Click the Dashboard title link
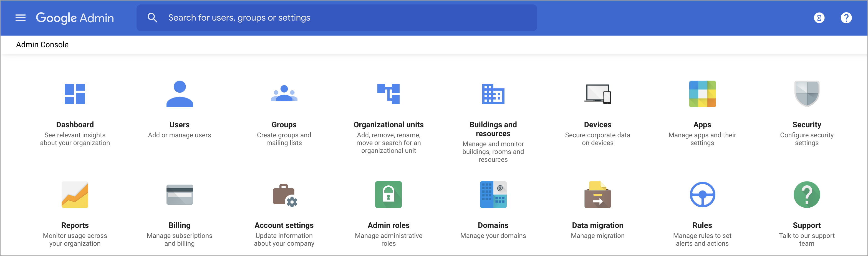This screenshot has width=868, height=256. pos(75,125)
